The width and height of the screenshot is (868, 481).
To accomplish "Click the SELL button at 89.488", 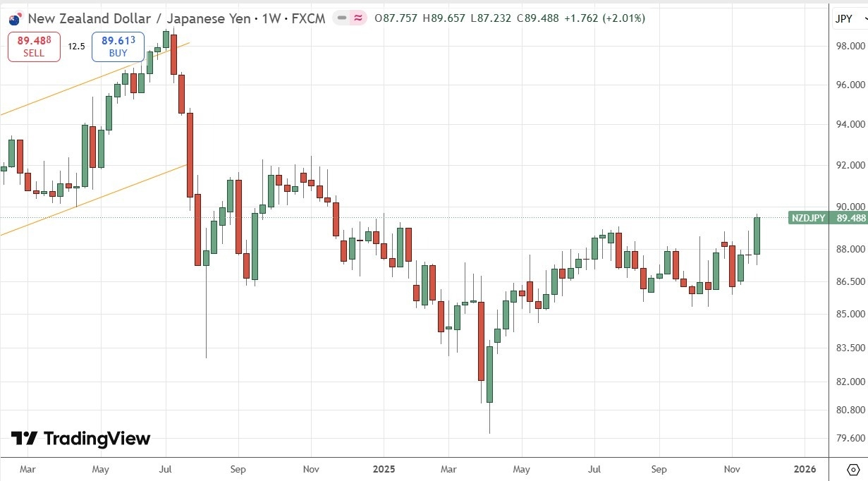I will [33, 47].
